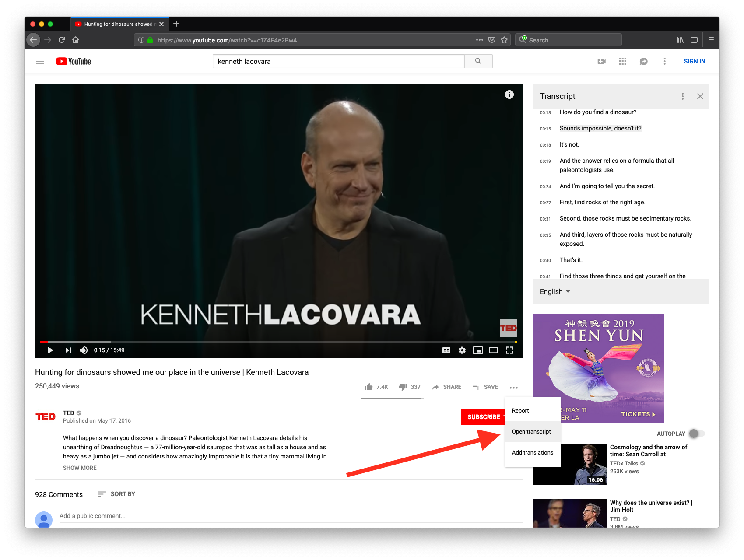Close the Transcript panel

[x=700, y=96]
